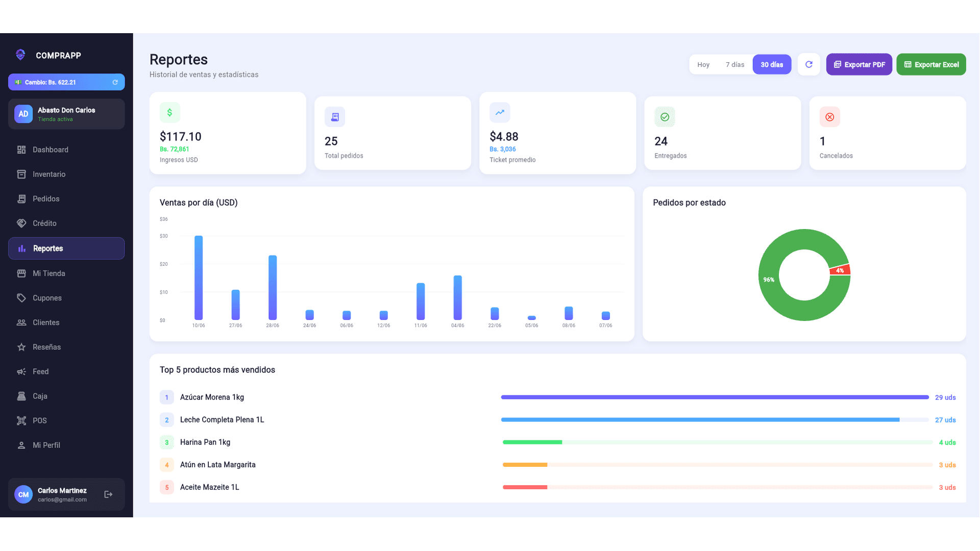The image size is (980, 551).
Task: Click the Caja register icon
Action: point(21,396)
